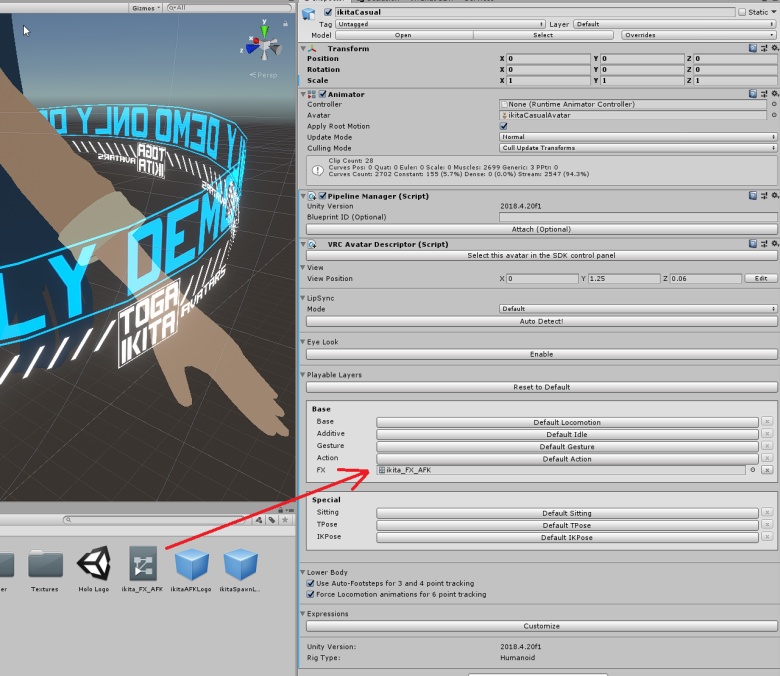The image size is (780, 676).
Task: Toggle the Static checkbox
Action: [742, 12]
